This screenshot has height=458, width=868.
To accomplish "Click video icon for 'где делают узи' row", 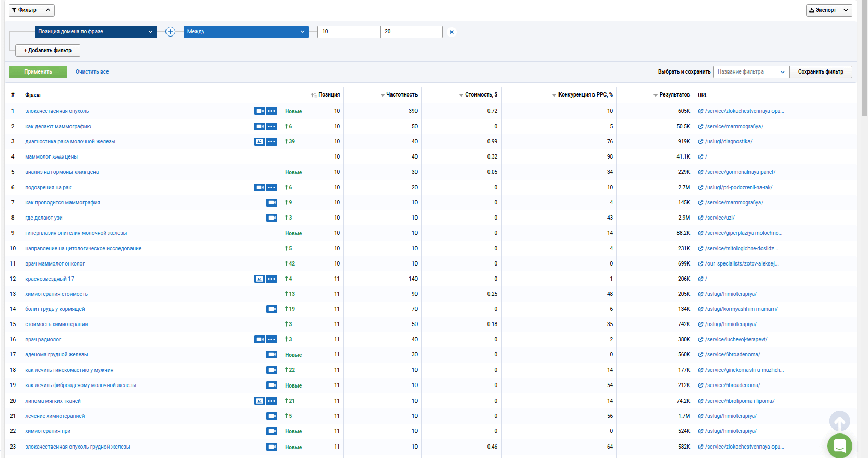I will [271, 218].
